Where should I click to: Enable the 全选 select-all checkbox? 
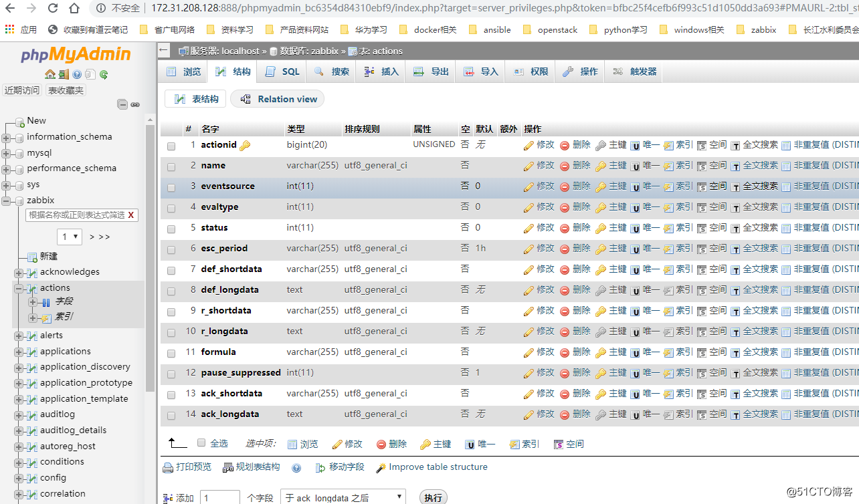tap(201, 443)
